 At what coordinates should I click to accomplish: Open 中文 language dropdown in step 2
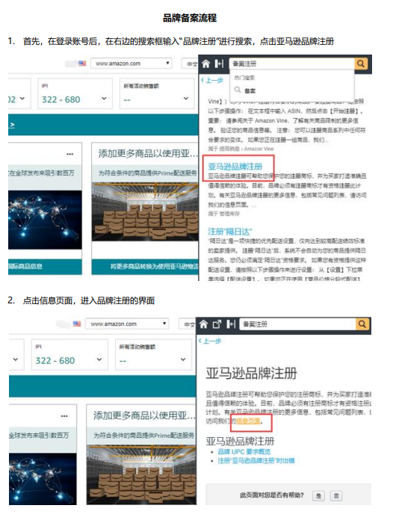188,324
